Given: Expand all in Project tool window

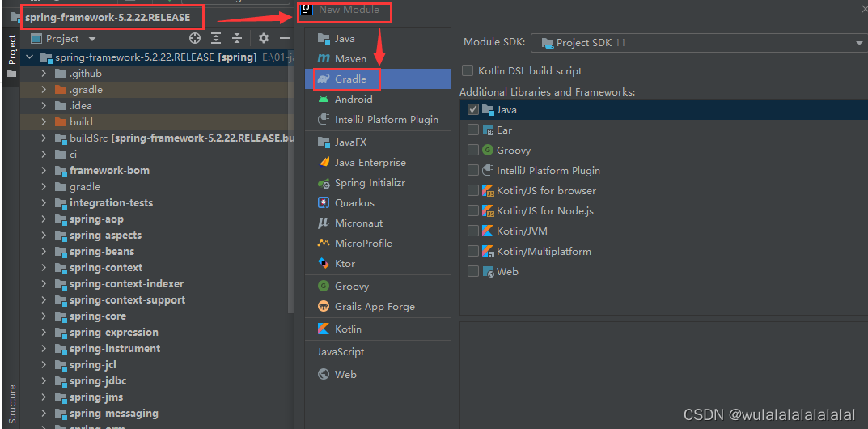Looking at the screenshot, I should (215, 38).
